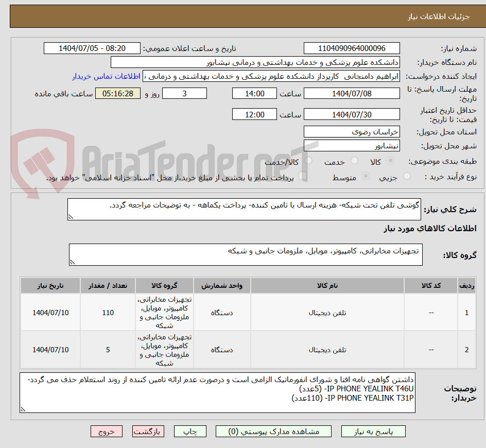The width and height of the screenshot is (486, 448).
Task: Select the متوسط purchase type radio
Action: [x=366, y=176]
